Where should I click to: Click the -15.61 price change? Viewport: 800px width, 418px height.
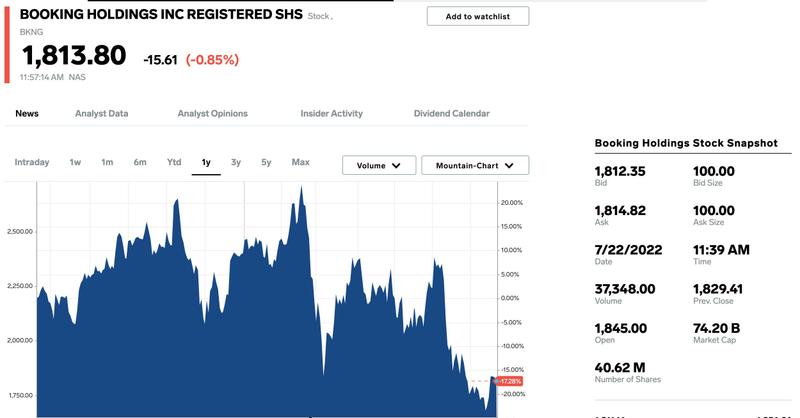click(160, 60)
